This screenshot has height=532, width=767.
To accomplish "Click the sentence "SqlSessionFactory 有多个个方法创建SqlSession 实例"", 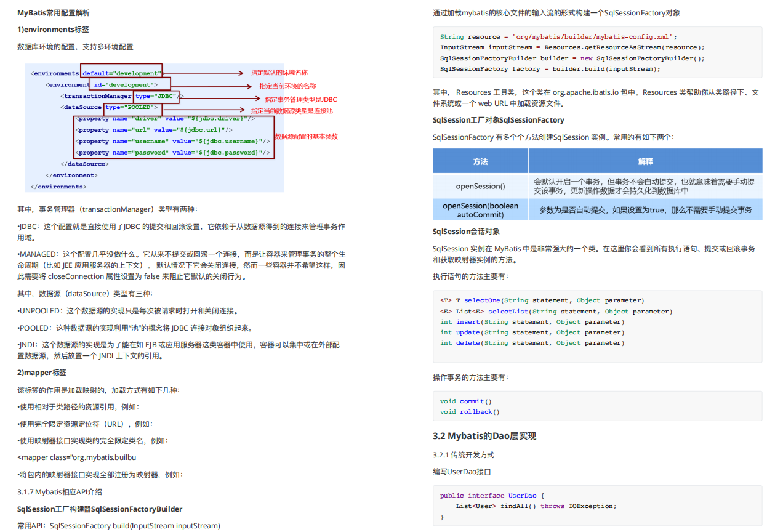I will click(553, 137).
